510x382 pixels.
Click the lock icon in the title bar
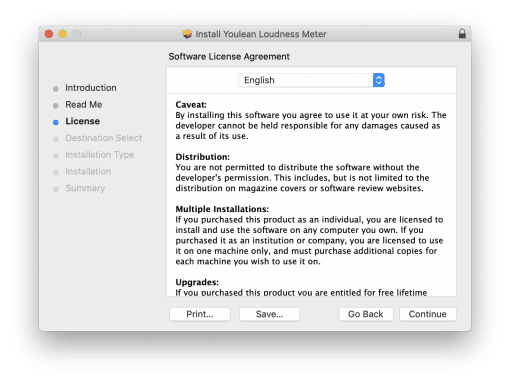pos(462,33)
